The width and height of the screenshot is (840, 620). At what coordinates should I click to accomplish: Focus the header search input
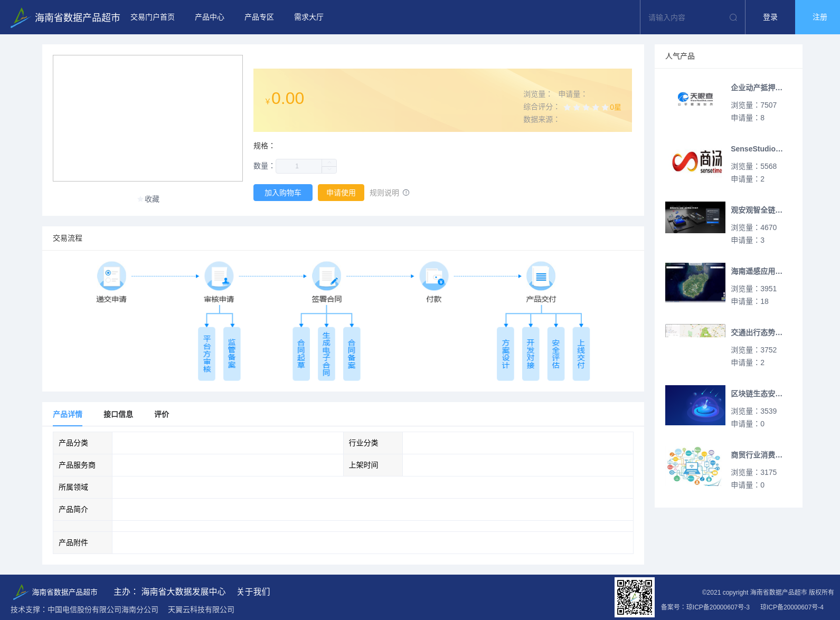pyautogui.click(x=685, y=17)
